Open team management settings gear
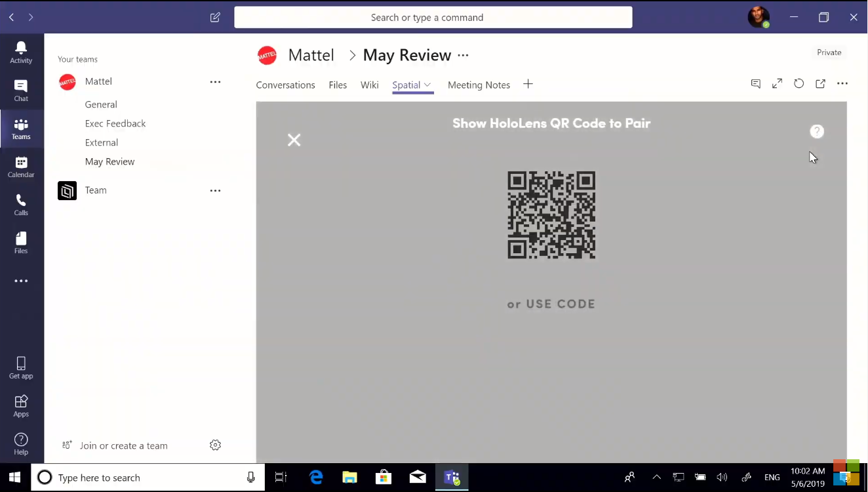The width and height of the screenshot is (868, 492). (x=215, y=445)
